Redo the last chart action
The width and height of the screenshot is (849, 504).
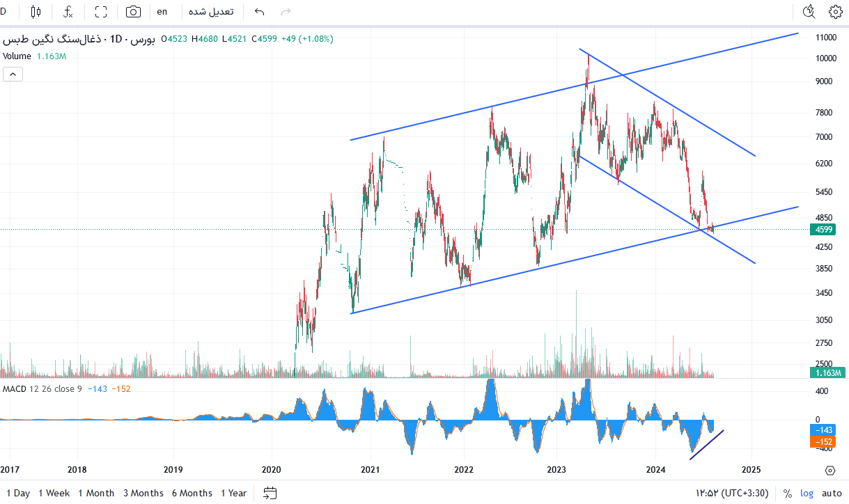coord(285,12)
